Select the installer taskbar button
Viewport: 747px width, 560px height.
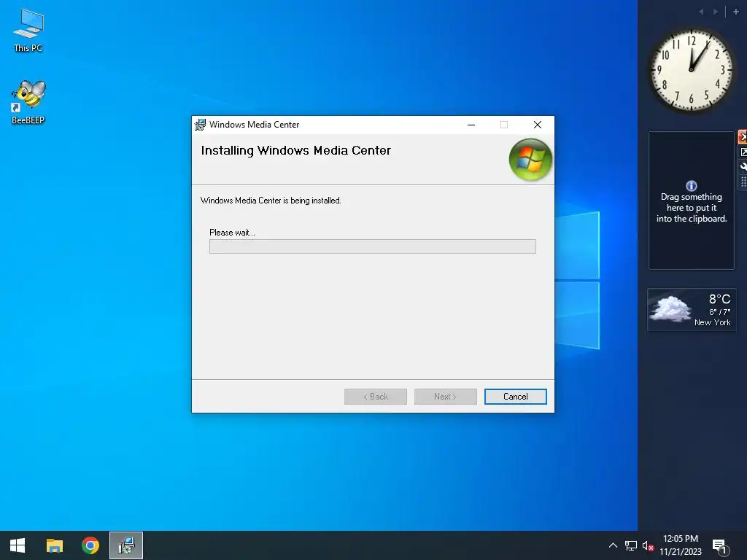[126, 545]
